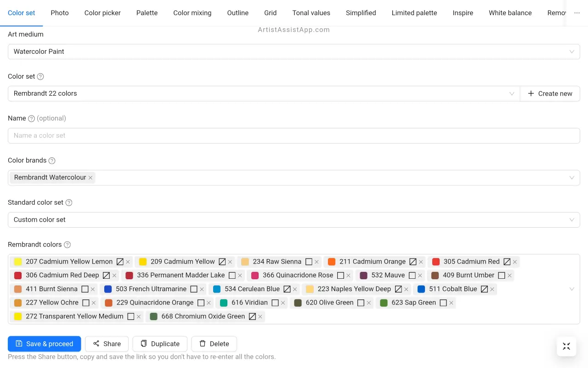Click Save & proceed button

45,344
